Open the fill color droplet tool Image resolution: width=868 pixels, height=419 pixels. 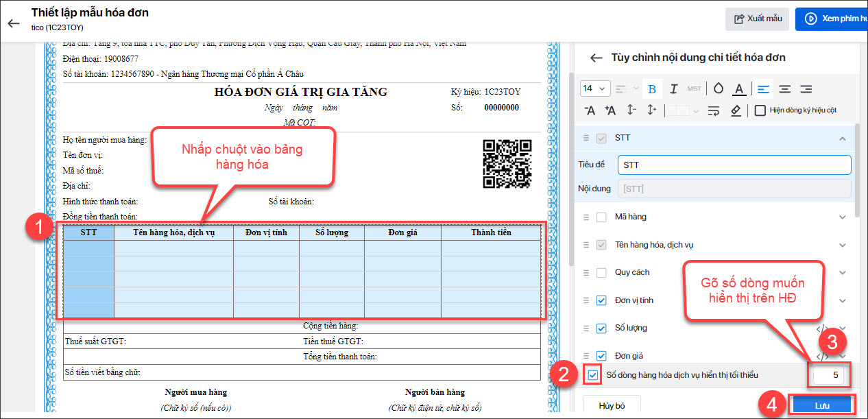(x=718, y=89)
